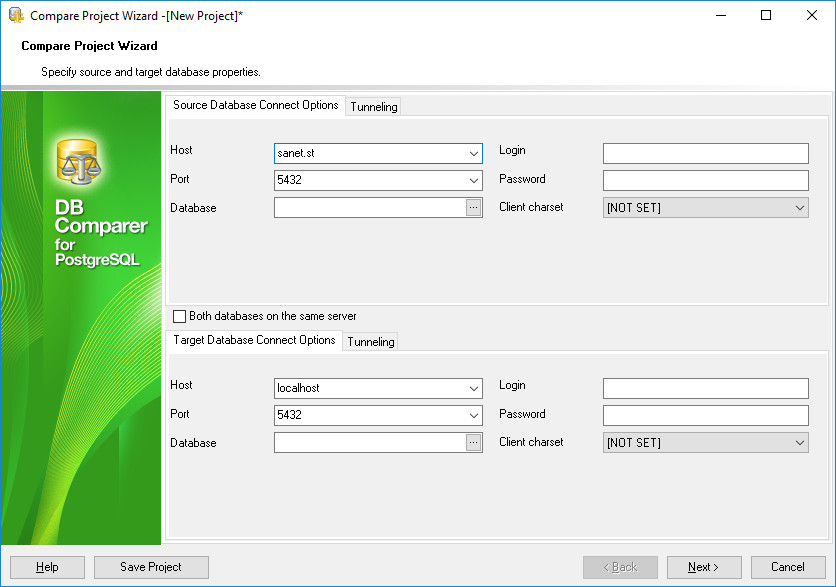Click the Compare Project Wizard heading
Image resolution: width=836 pixels, height=587 pixels.
pos(89,46)
